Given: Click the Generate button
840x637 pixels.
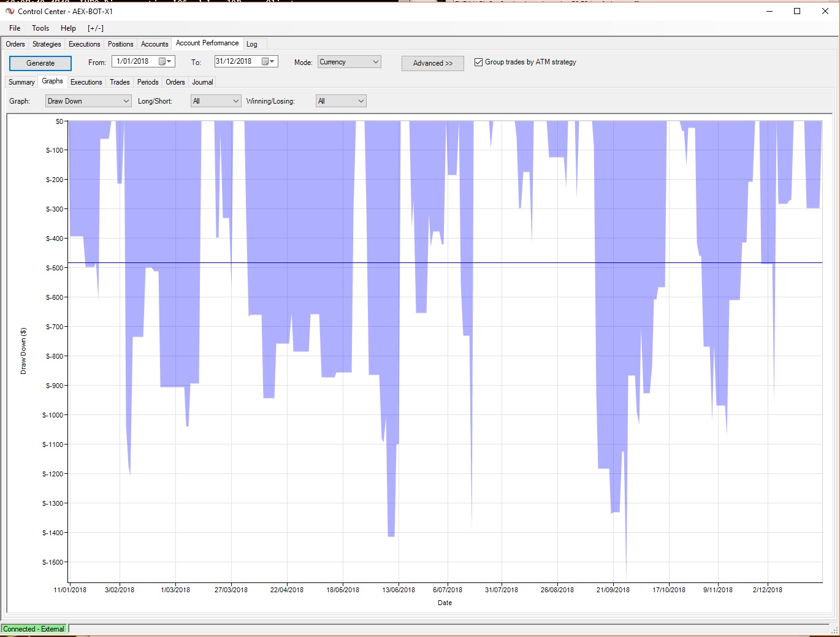Looking at the screenshot, I should [40, 63].
